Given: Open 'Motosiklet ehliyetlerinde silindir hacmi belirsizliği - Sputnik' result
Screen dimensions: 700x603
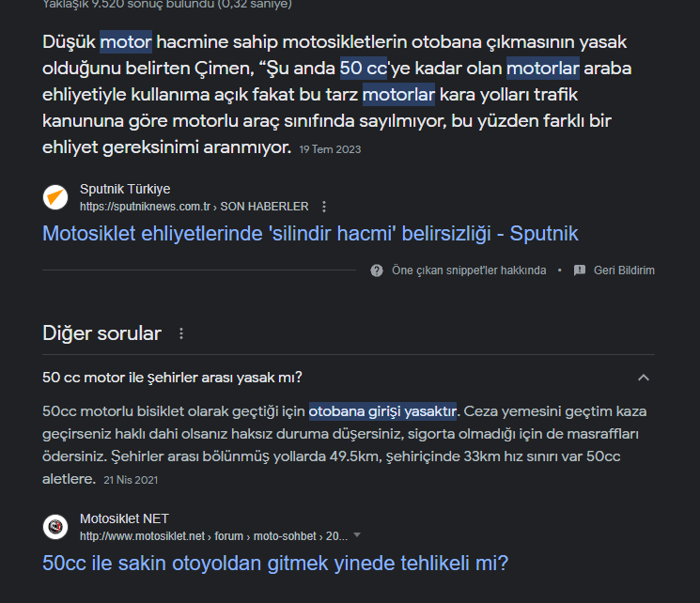Looking at the screenshot, I should click(310, 233).
